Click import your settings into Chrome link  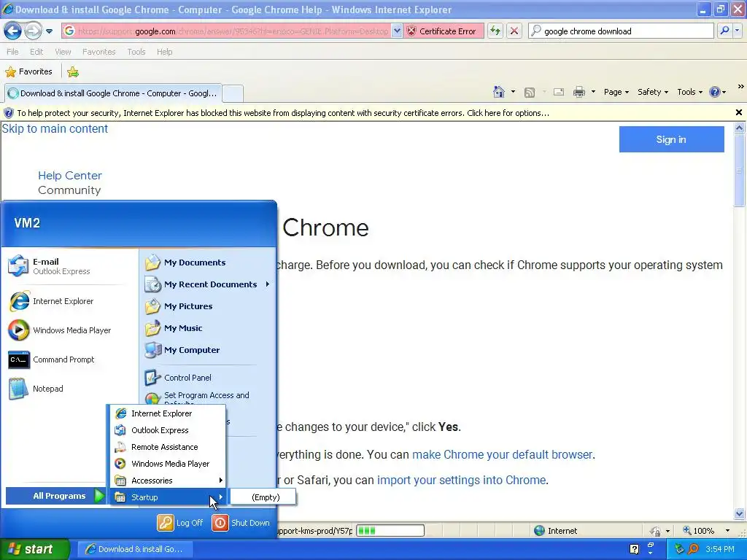[461, 480]
